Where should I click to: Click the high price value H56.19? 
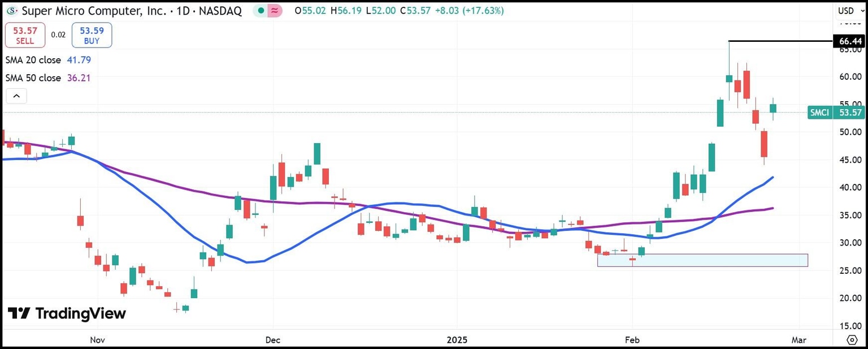(x=346, y=10)
